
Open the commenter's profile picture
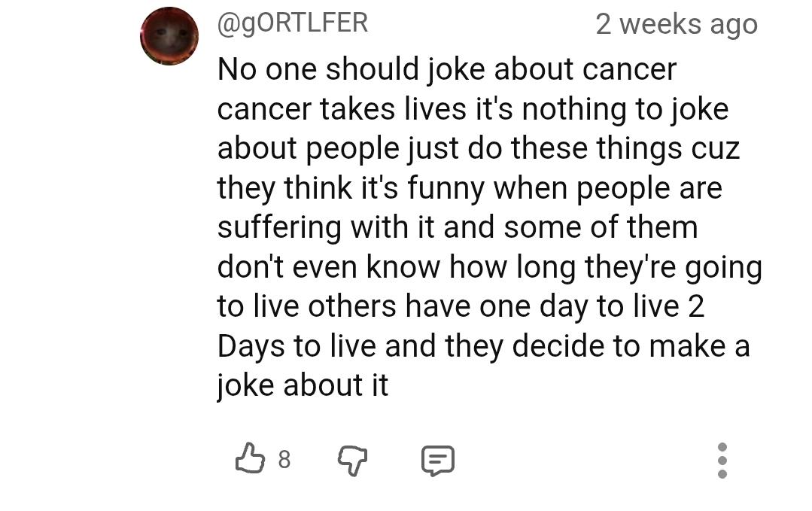tap(169, 36)
